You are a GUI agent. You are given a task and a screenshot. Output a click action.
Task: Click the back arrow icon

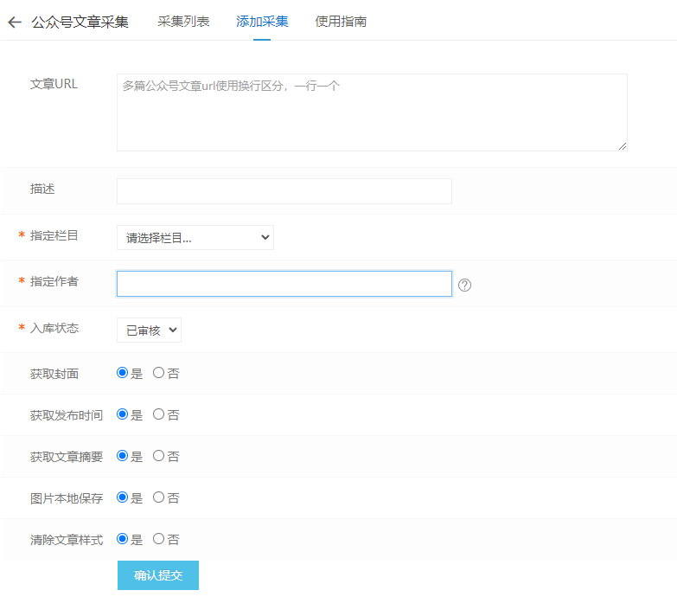[14, 22]
